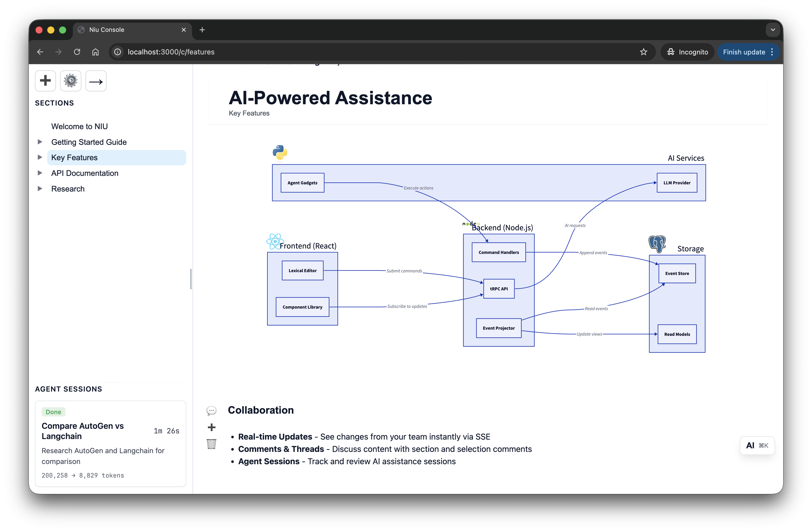The width and height of the screenshot is (812, 532).
Task: Expand the Key Features section triangle
Action: 40,157
